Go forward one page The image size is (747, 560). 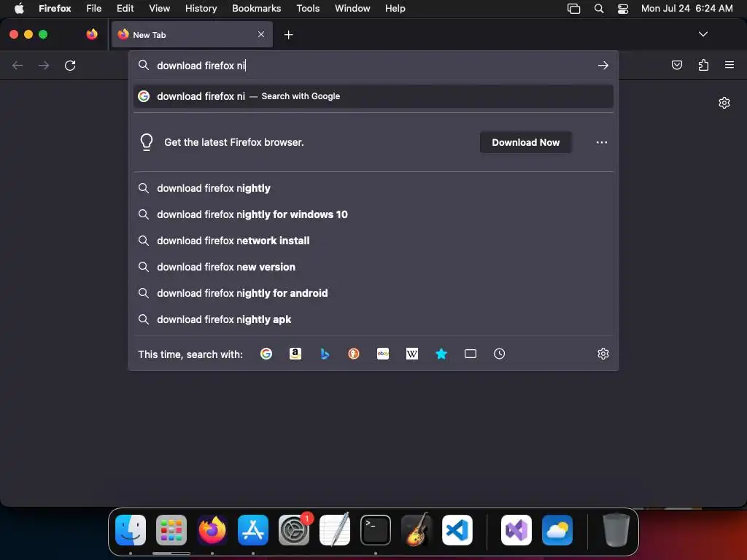pos(44,65)
